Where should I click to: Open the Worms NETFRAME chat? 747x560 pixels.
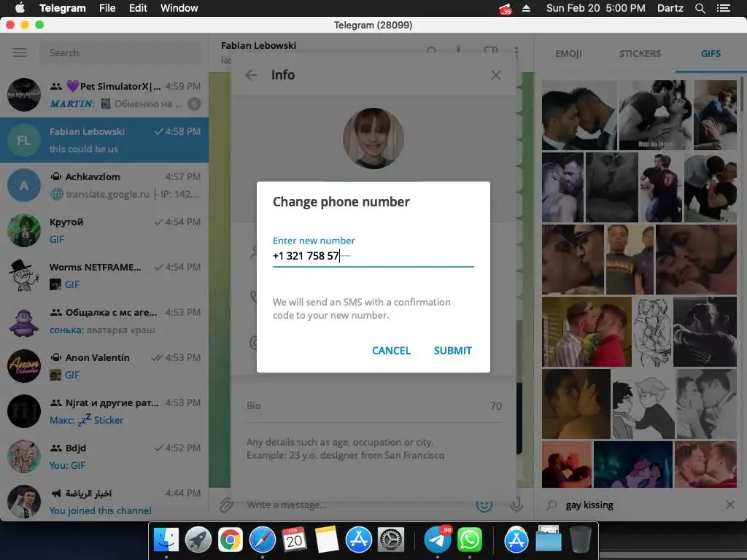104,276
